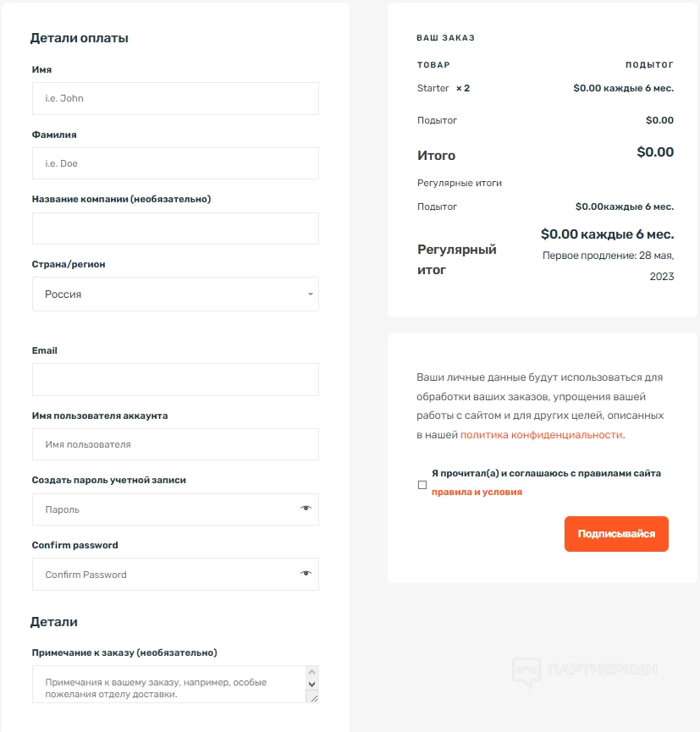
Task: Click the Подписывайся button
Action: (x=616, y=534)
